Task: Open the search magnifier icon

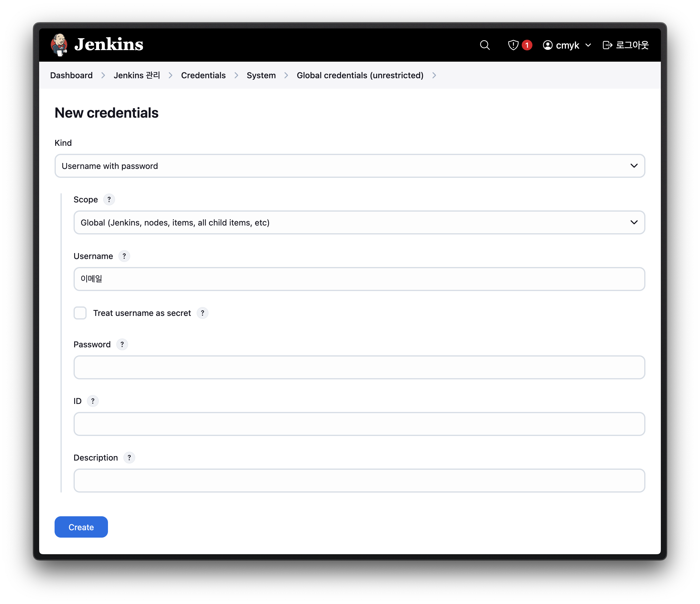Action: (485, 45)
